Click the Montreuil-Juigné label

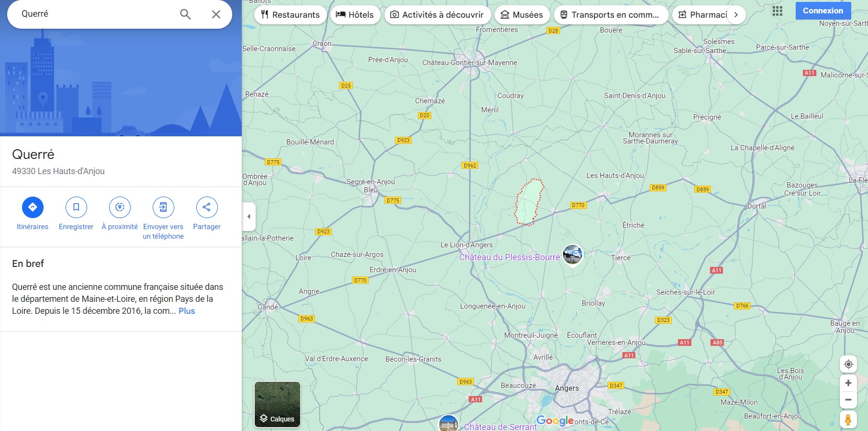click(531, 335)
